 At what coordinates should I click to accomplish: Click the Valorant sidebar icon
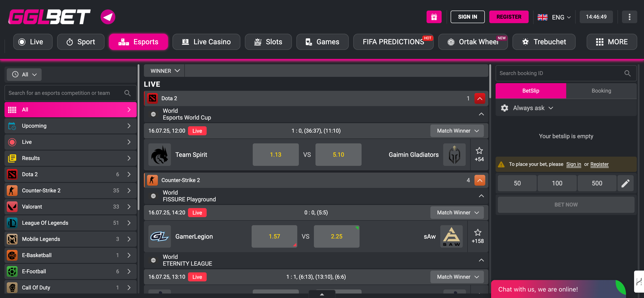12,207
